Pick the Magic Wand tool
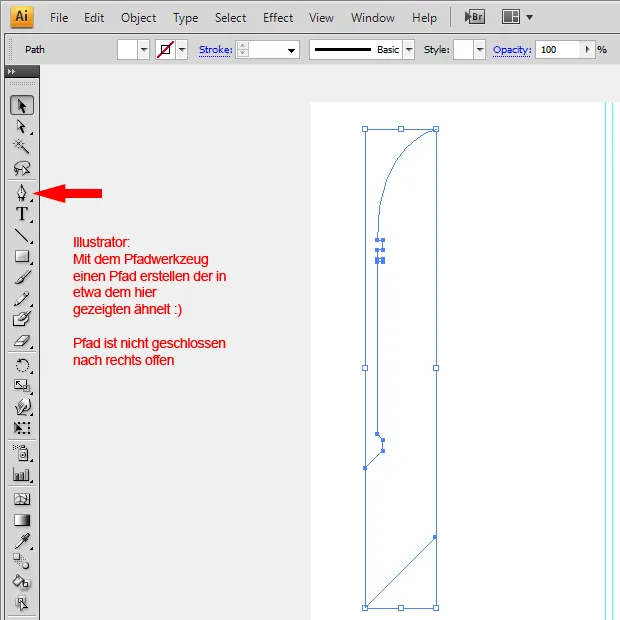 tap(21, 148)
